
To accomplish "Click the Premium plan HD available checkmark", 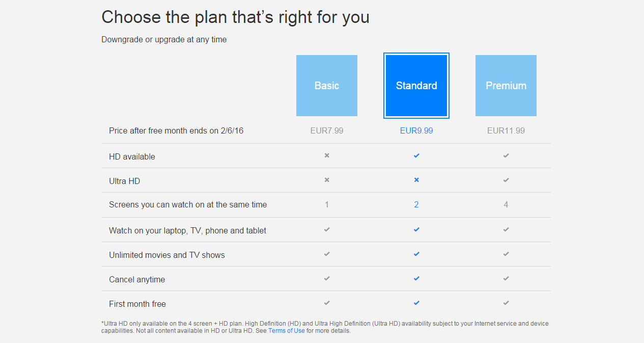I will pyautogui.click(x=506, y=155).
